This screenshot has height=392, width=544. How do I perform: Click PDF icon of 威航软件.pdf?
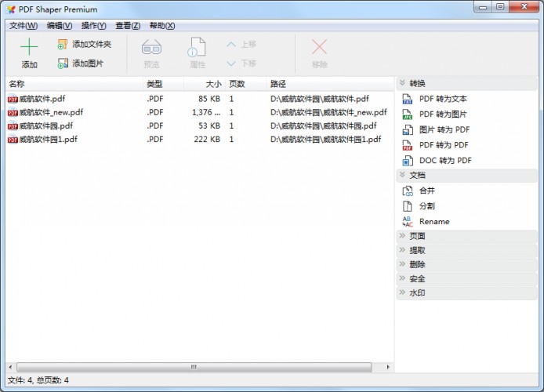click(13, 99)
